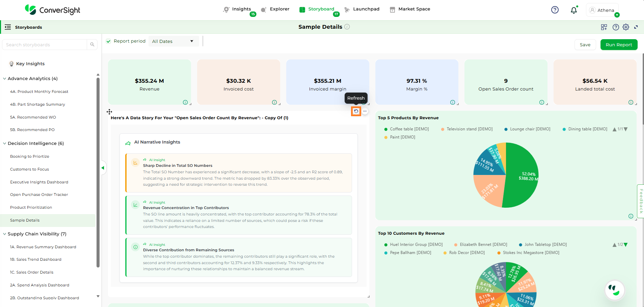Image resolution: width=644 pixels, height=307 pixels.
Task: Toggle the Report period checkbox
Action: pos(108,41)
